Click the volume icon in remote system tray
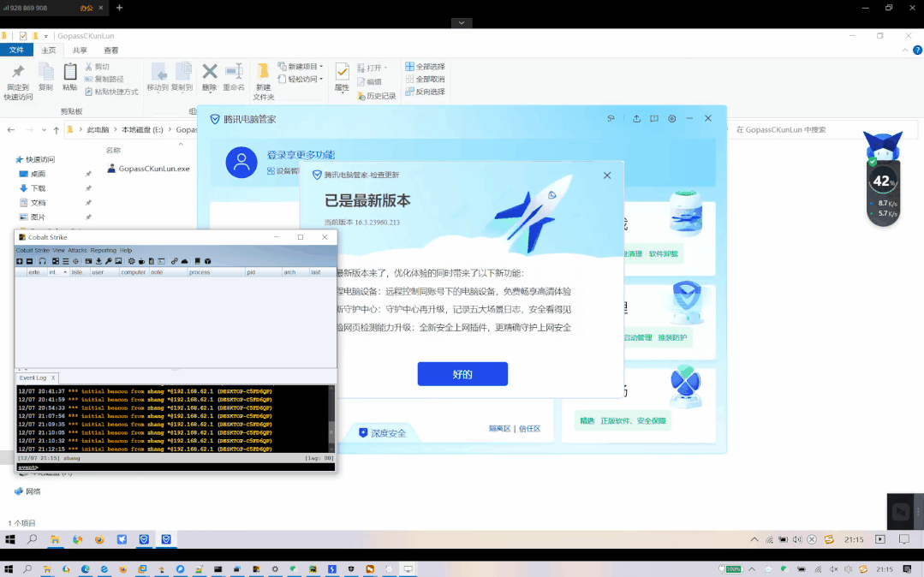This screenshot has width=924, height=577. [796, 539]
